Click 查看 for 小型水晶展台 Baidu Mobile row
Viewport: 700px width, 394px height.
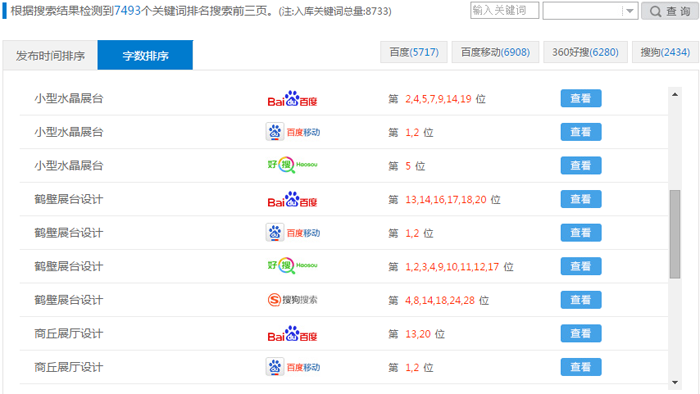[x=581, y=132]
